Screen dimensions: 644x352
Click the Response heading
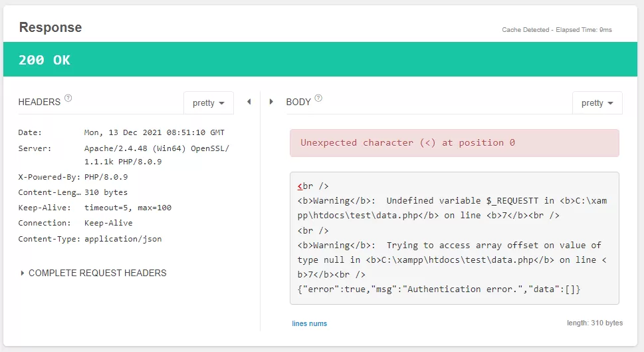pos(51,27)
